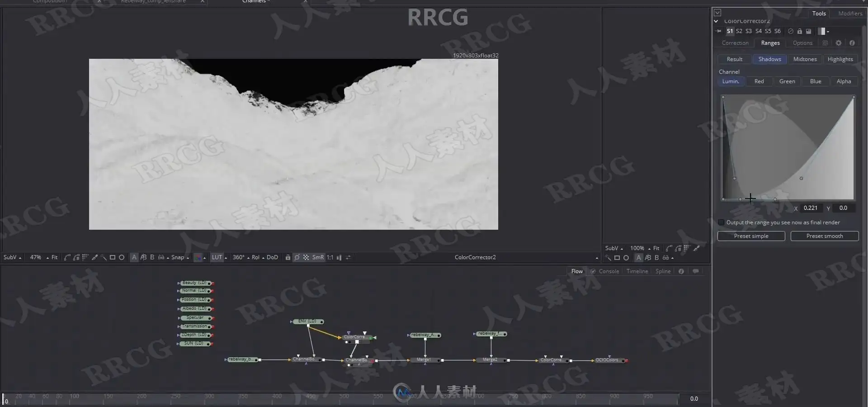Click the polyline tool icon in left viewer toolbar
This screenshot has height=407, width=868.
point(67,257)
